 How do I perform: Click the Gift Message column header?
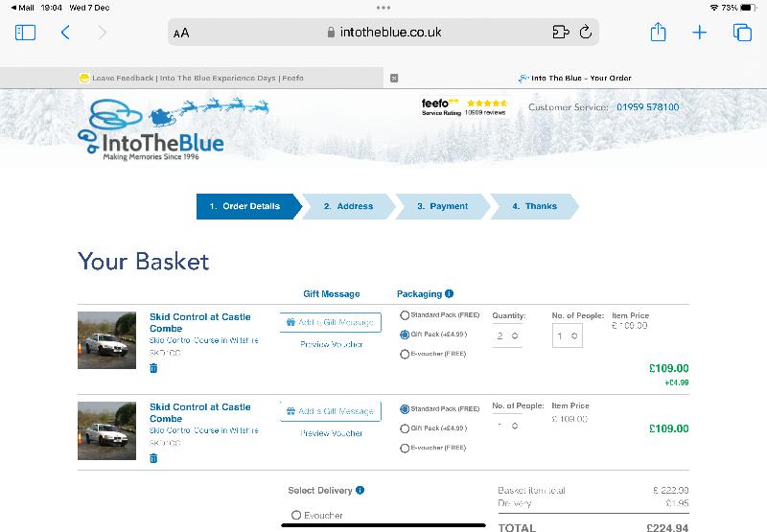(331, 294)
